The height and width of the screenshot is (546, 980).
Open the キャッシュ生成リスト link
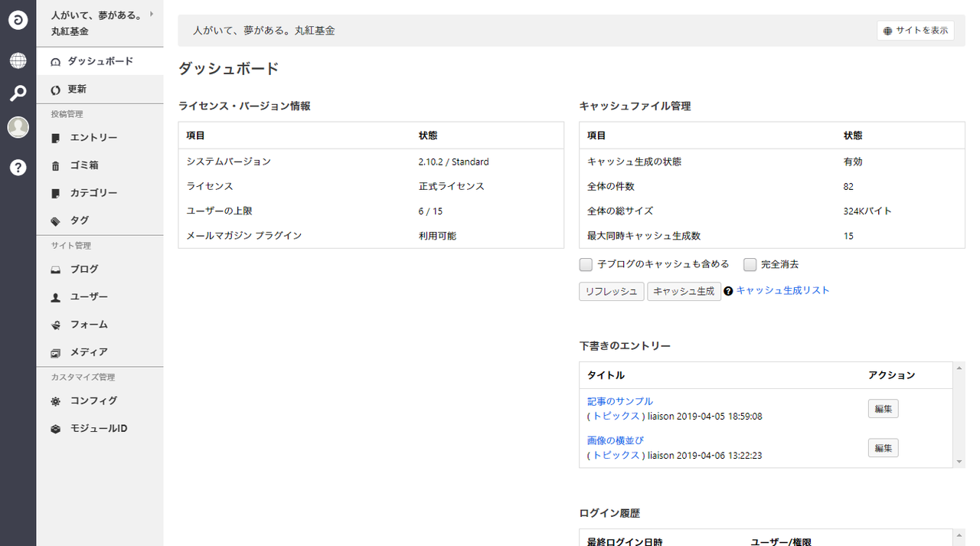[782, 291]
